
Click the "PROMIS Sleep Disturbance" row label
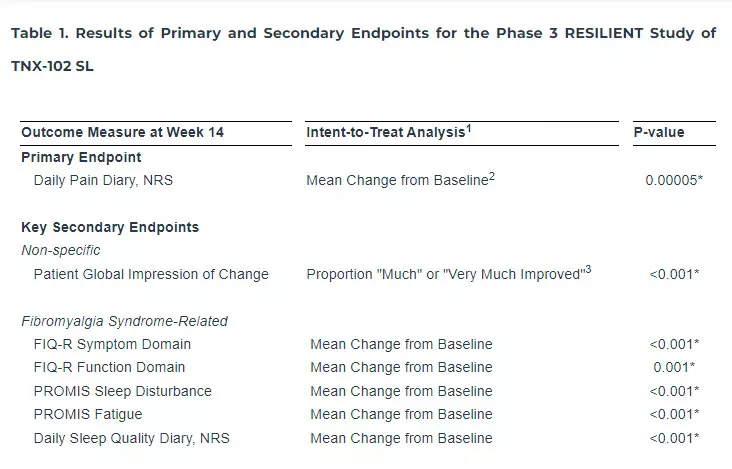click(x=123, y=391)
